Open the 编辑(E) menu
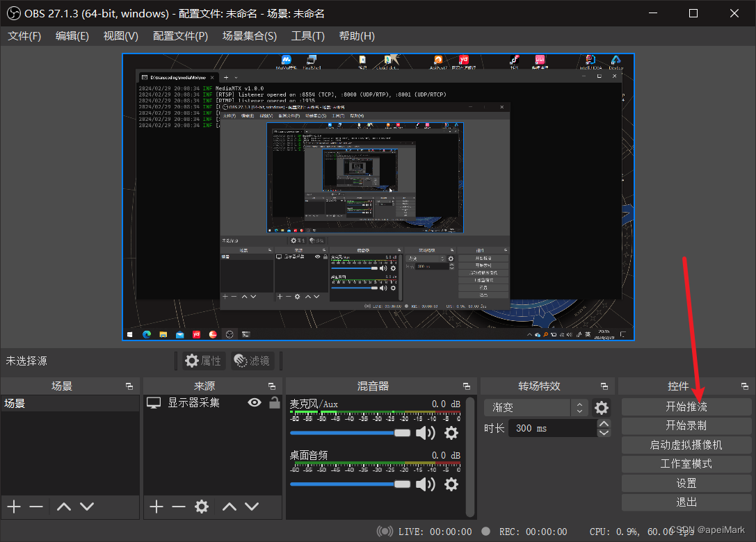The image size is (756, 542). [72, 36]
